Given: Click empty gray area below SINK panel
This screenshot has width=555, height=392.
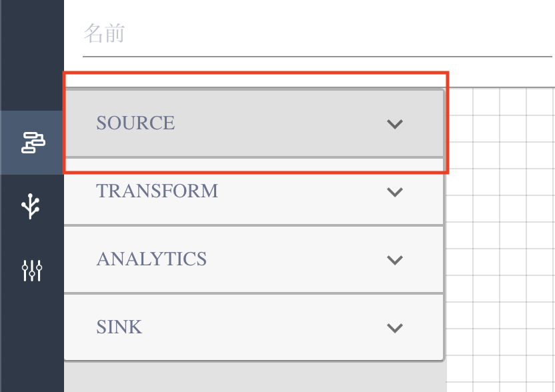Looking at the screenshot, I should 253,377.
